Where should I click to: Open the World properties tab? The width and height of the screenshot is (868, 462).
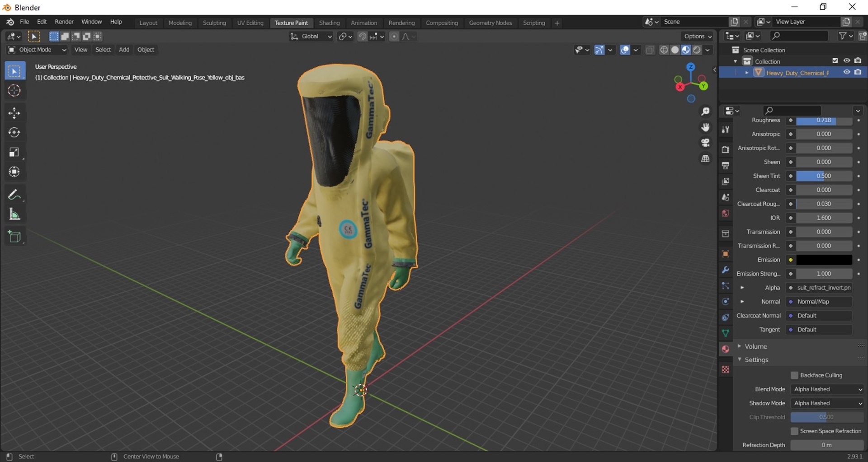tap(726, 213)
